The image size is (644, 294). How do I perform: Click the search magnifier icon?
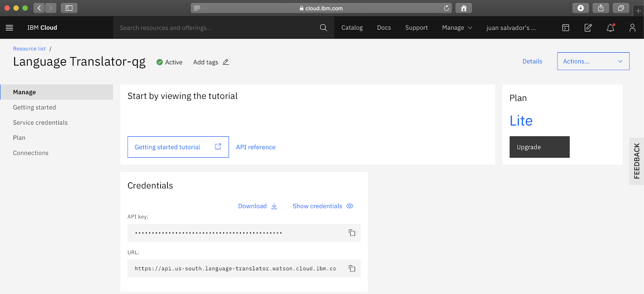(323, 27)
